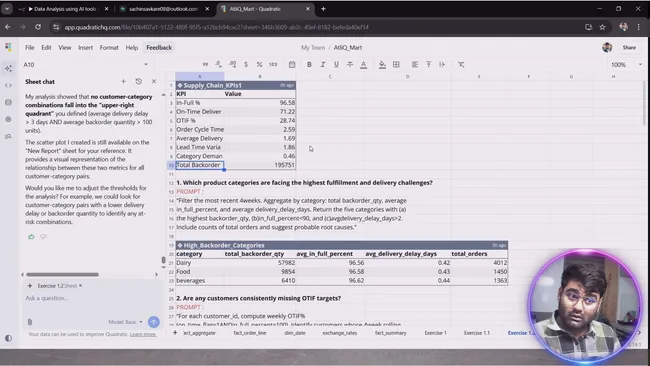This screenshot has width=650, height=366.
Task: Select the Supply_Chain_KPIs1 table header
Action: 235,85
